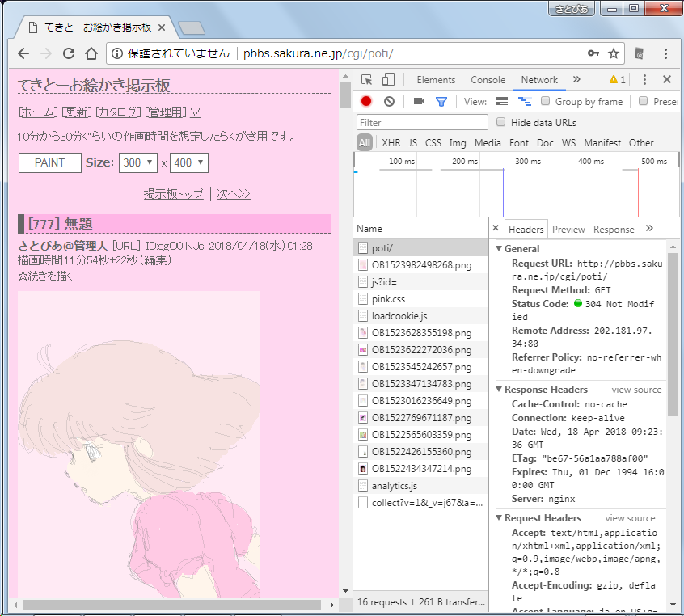Click the saved password key icon

pos(593,53)
